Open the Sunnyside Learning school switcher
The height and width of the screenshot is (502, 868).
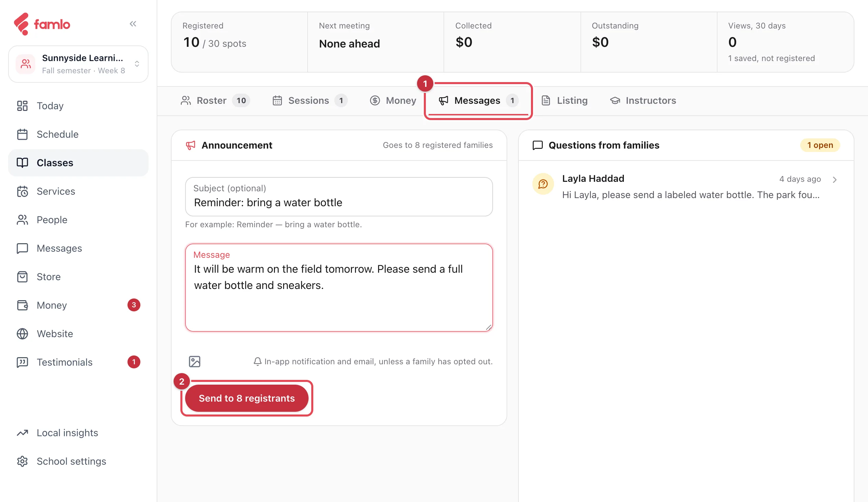(78, 64)
